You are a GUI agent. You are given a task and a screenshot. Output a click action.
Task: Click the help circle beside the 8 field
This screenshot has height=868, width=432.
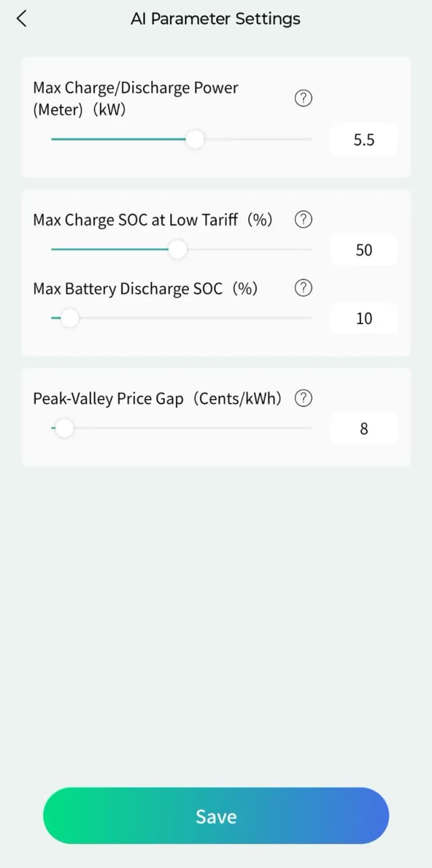[x=303, y=398]
